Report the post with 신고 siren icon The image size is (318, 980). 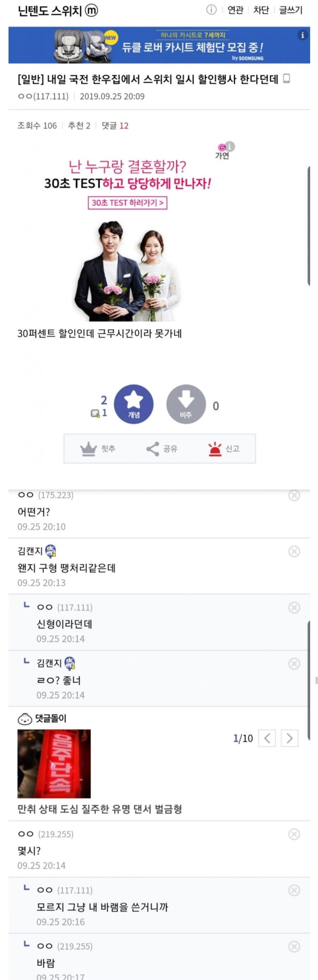click(x=215, y=449)
